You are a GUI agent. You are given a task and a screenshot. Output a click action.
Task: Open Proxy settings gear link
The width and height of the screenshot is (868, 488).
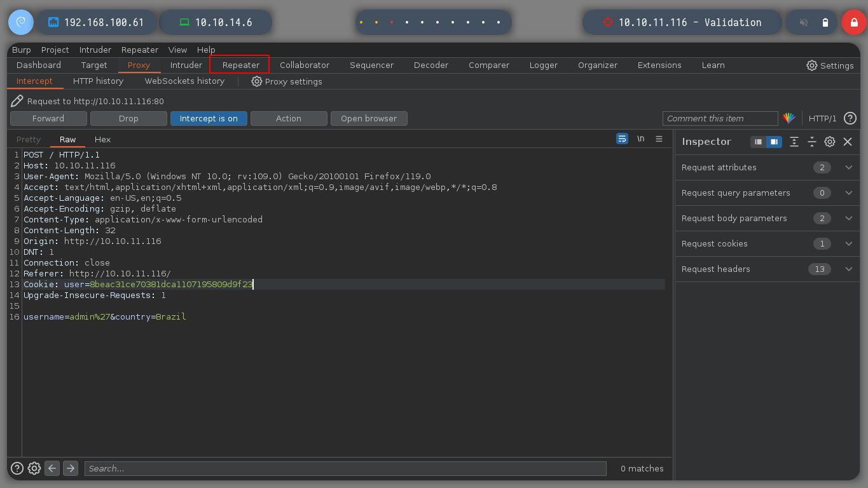coord(287,81)
